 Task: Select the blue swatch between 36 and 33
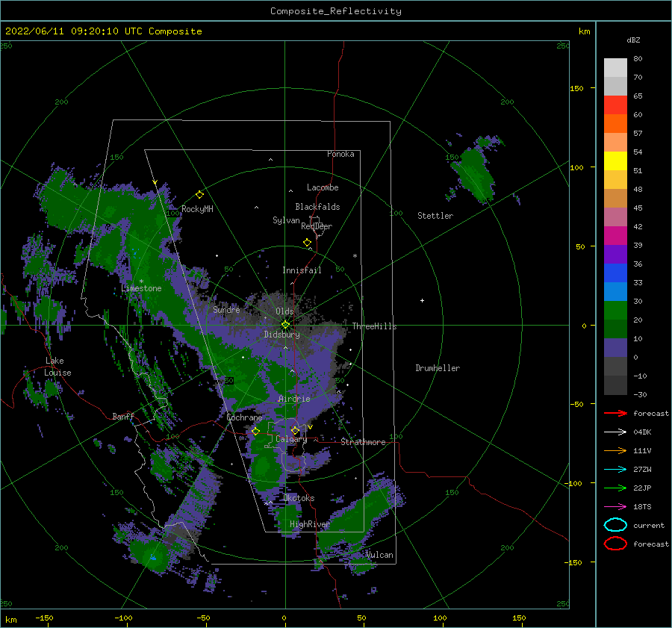tap(615, 273)
